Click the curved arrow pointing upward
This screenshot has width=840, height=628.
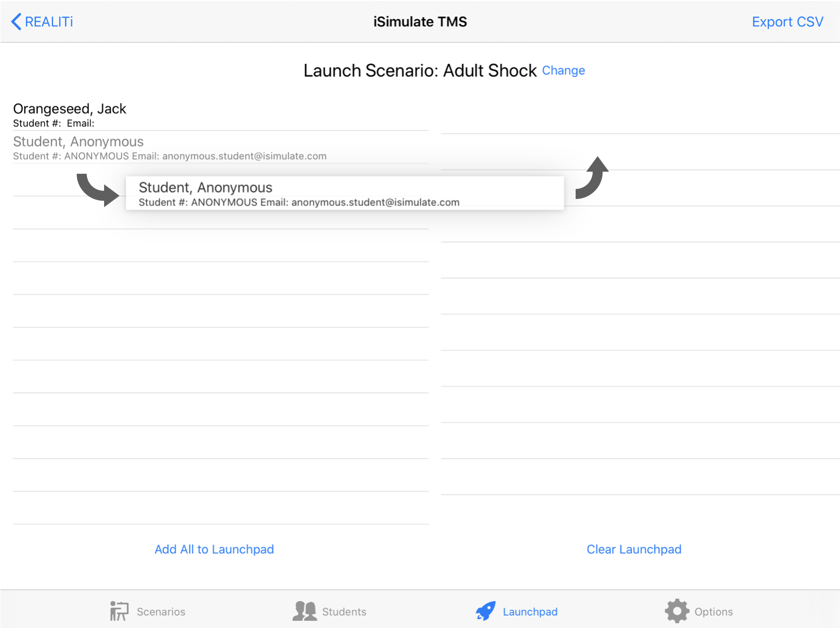pos(592,177)
